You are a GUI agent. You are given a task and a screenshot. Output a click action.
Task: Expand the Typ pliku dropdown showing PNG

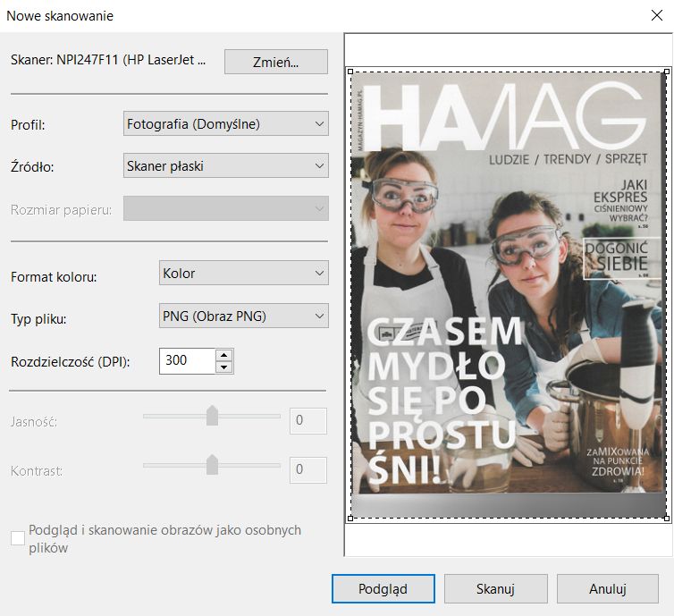coord(244,316)
